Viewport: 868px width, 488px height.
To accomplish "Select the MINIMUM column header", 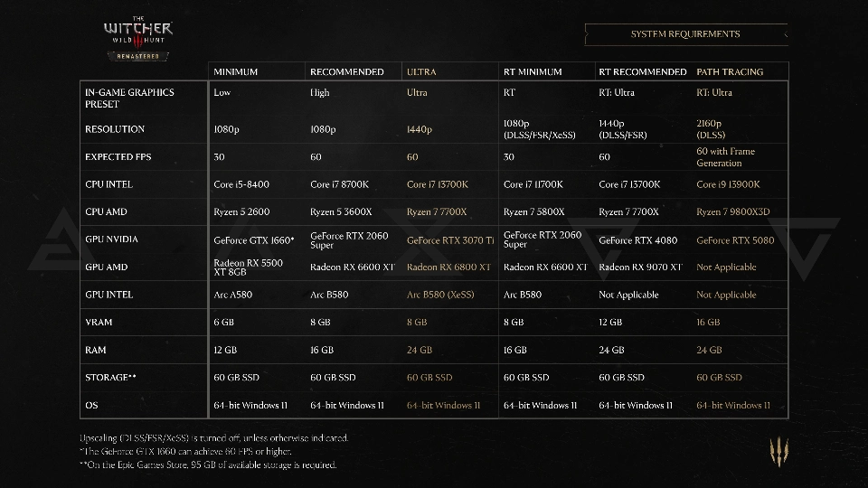I will tap(236, 72).
